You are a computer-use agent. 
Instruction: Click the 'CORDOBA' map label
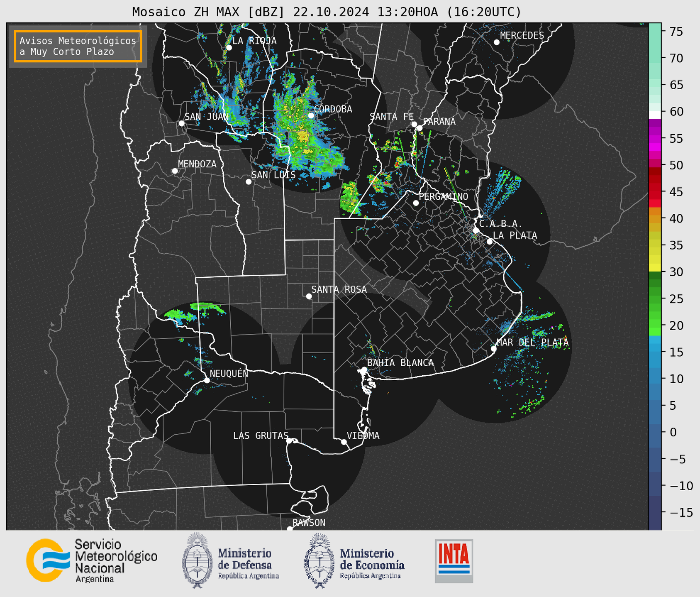coord(333,109)
